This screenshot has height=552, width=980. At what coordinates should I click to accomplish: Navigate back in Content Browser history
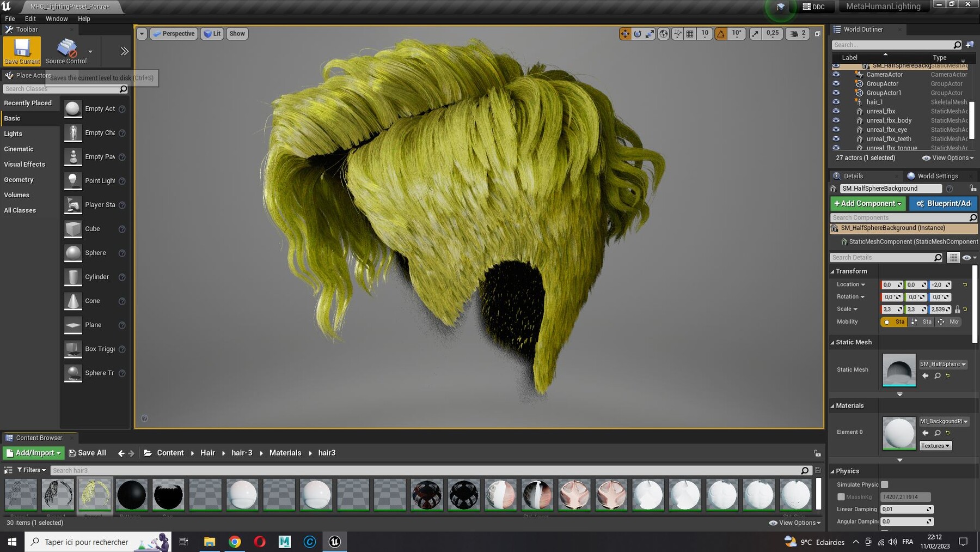coord(121,453)
